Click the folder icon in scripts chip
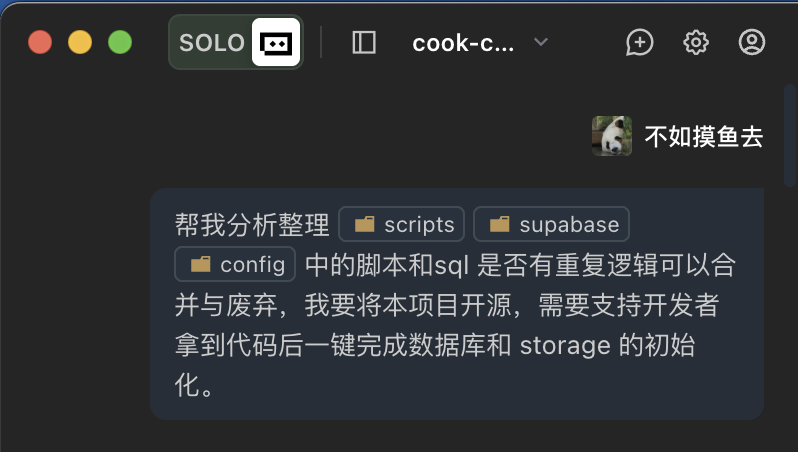 [x=364, y=224]
